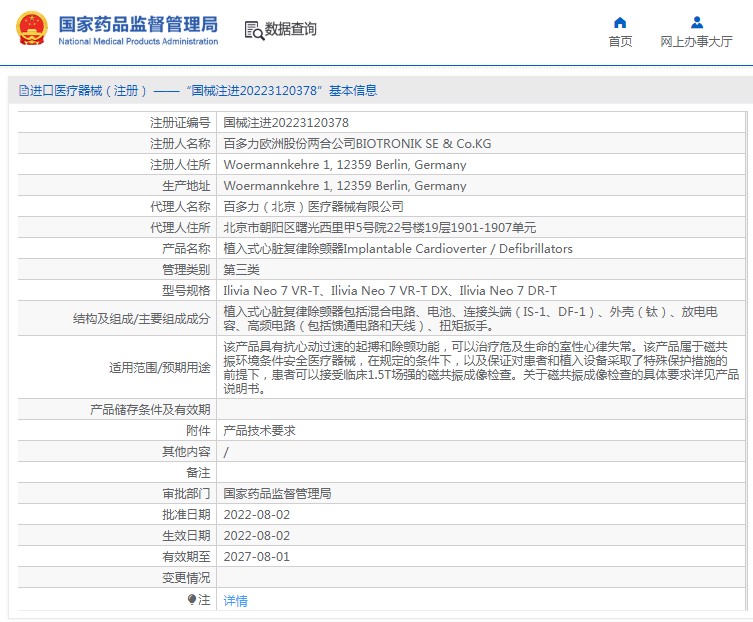The height and width of the screenshot is (622, 753).
Task: Select 产品技术要求 attachment value
Action: (259, 431)
